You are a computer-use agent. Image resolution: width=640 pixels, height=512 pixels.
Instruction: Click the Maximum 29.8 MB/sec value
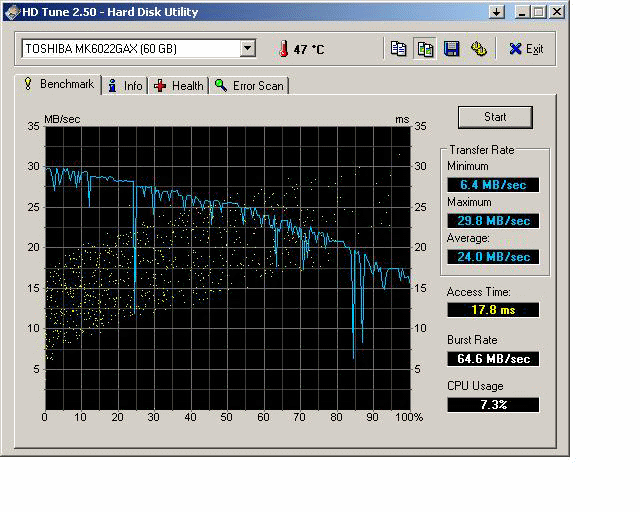pyautogui.click(x=493, y=220)
